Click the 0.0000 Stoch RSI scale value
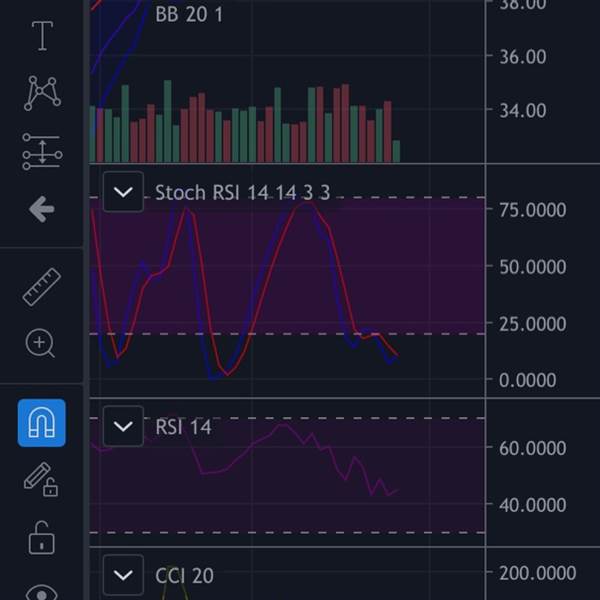The height and width of the screenshot is (600, 600). 528,380
